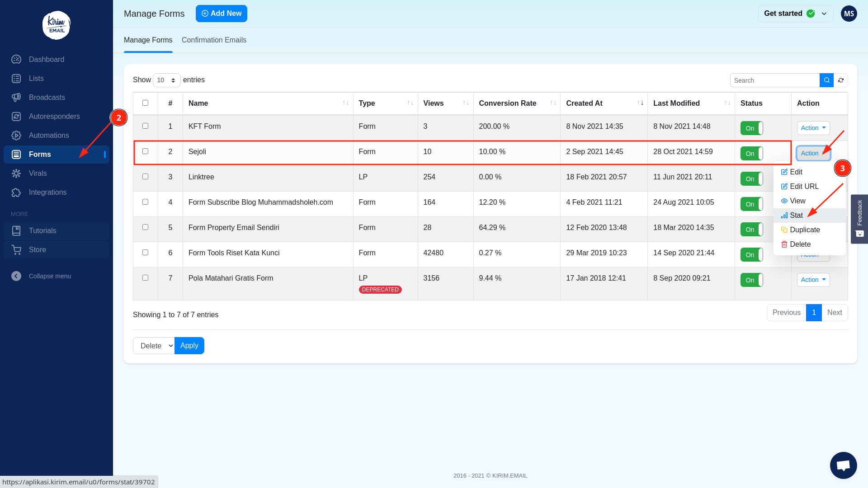Click the Integrations puzzle icon

click(x=16, y=192)
